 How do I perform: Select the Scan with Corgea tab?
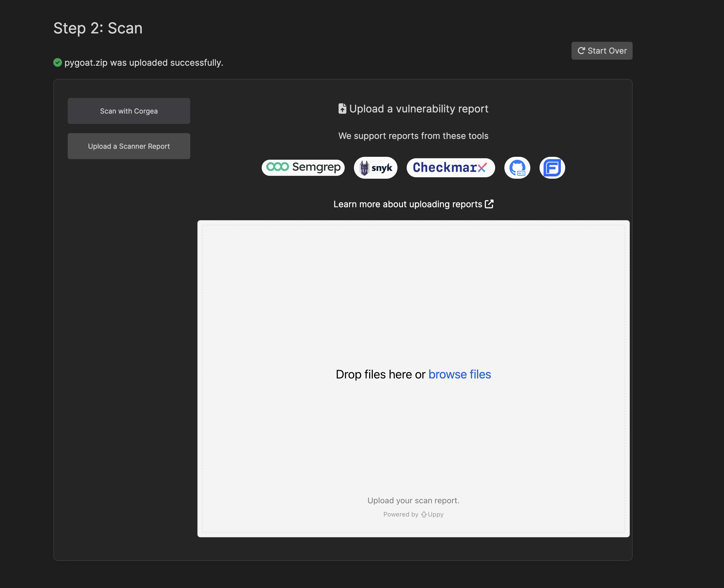point(129,111)
